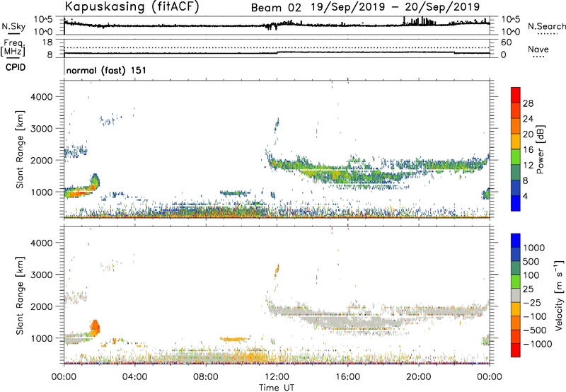The image size is (566, 392).
Task: Click the 'Kapuskasing (fitACF)' title text
Action: coord(132,7)
